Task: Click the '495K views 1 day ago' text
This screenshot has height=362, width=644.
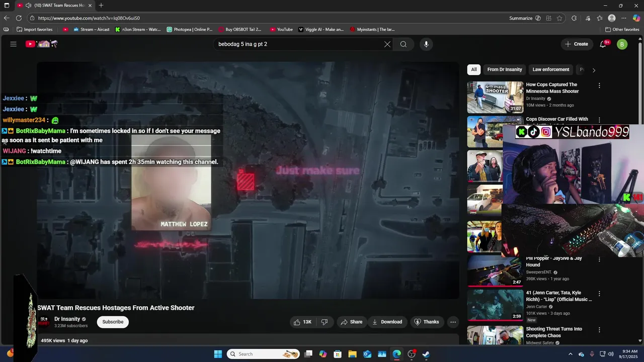Action: [64, 340]
